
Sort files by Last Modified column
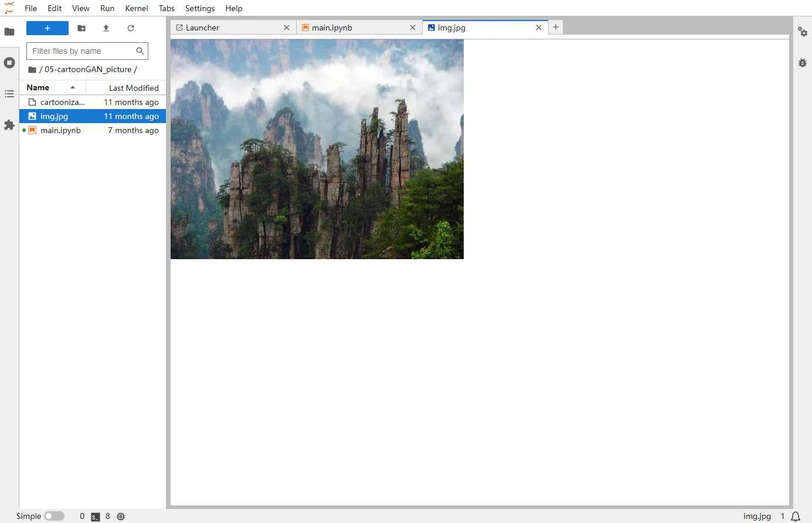(126, 87)
